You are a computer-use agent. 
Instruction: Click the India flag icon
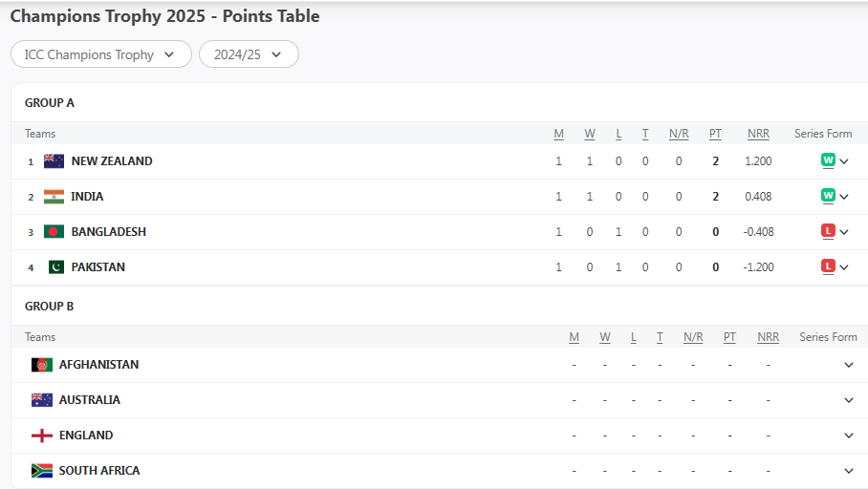pos(54,197)
